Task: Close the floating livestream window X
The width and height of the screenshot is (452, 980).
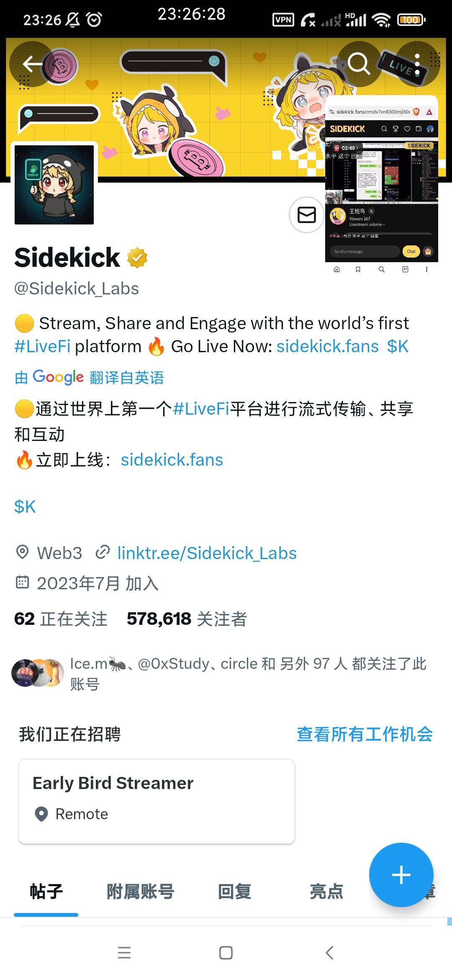Action: pos(371,211)
